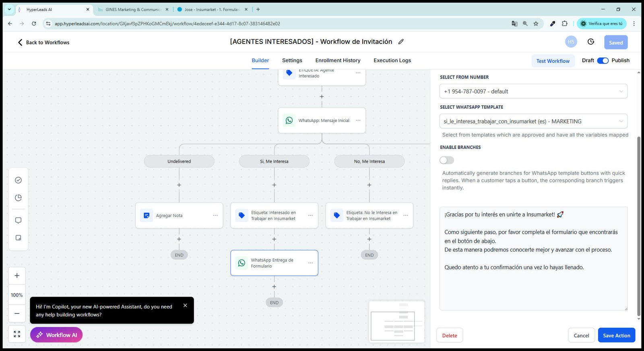The height and width of the screenshot is (351, 644).
Task: Click the Test Workflow button
Action: (553, 61)
